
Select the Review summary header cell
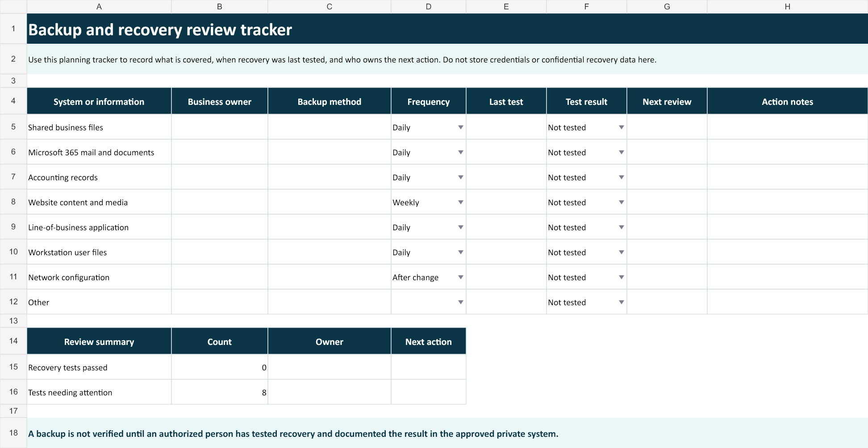pyautogui.click(x=99, y=341)
